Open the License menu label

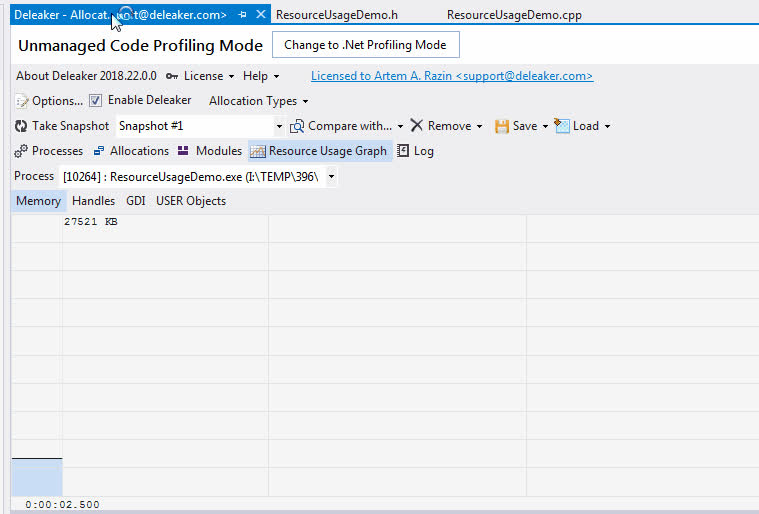(x=203, y=76)
